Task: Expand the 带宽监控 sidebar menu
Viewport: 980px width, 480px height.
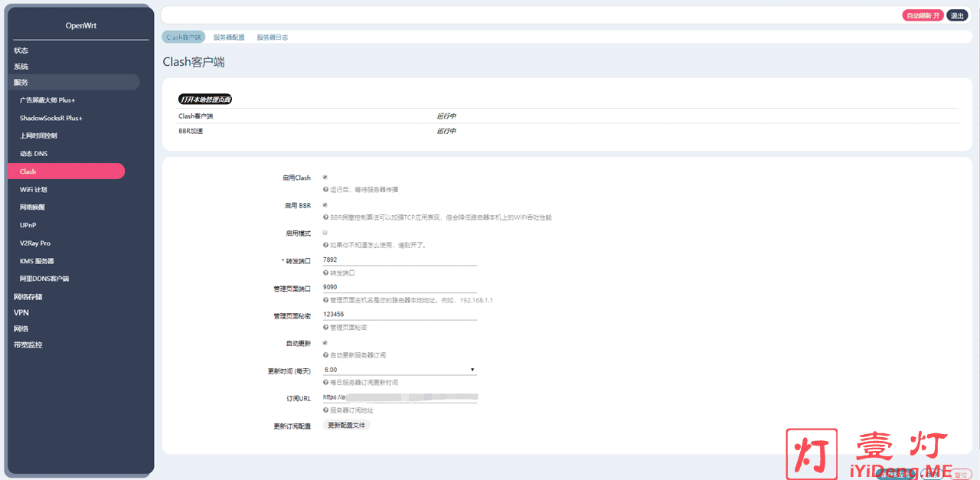Action: (x=28, y=344)
